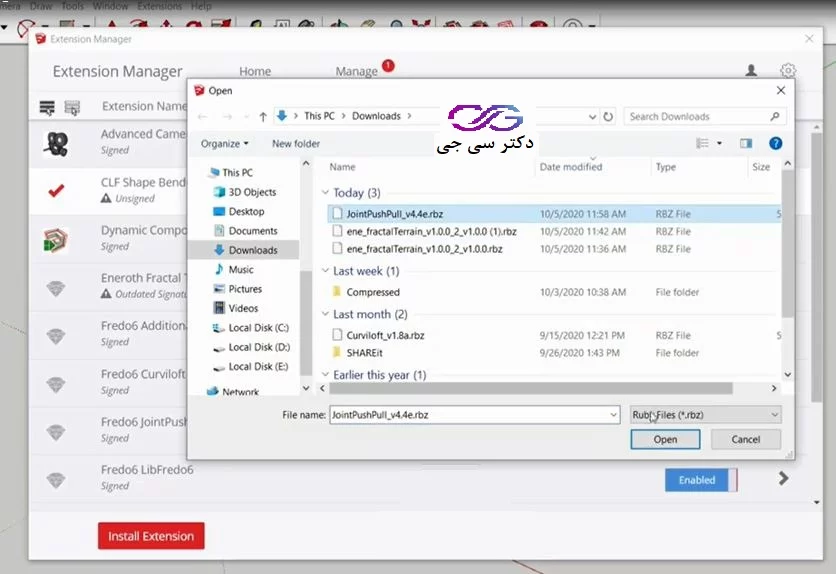
Task: Select Curviloft_v1.8a.rbz file
Action: point(554,335)
